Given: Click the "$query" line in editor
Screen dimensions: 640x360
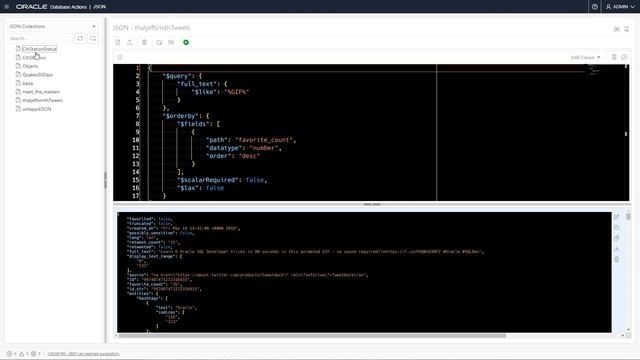Looking at the screenshot, I should [x=182, y=76].
